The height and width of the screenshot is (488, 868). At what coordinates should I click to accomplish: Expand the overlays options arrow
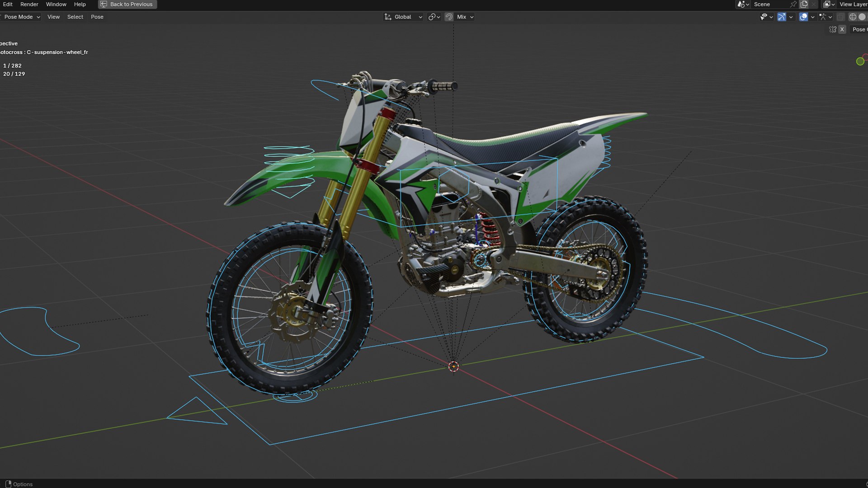coord(812,17)
